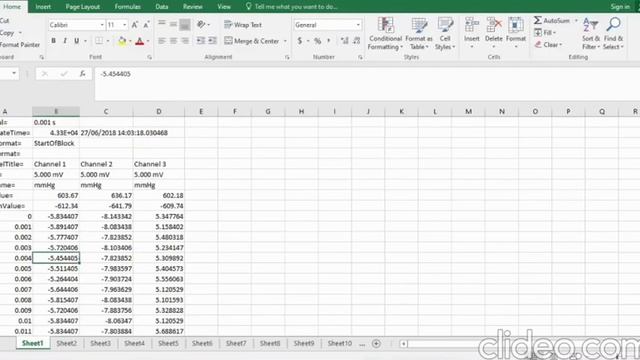Center text horizontally
640x360 pixels.
pyautogui.click(x=173, y=41)
